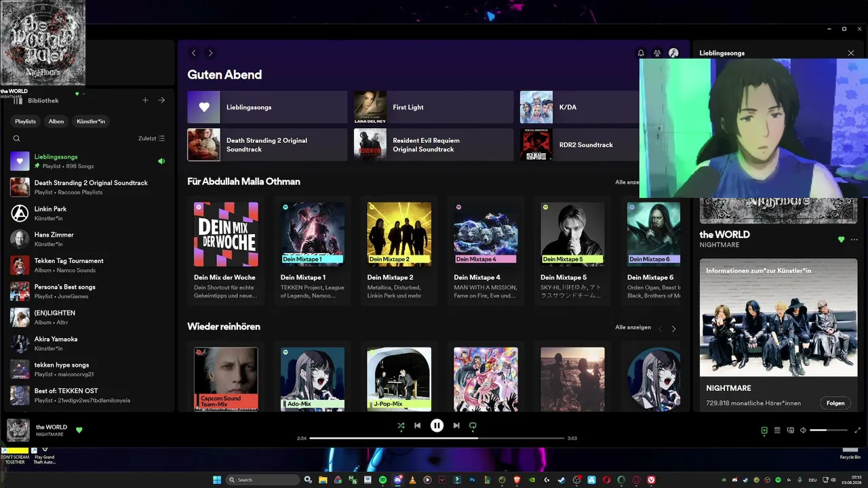Adjust the volume slider

(829, 430)
